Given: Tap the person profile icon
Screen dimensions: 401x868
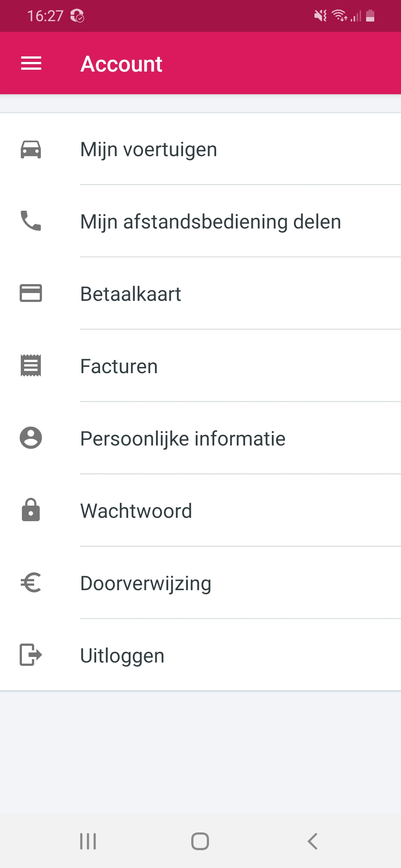Looking at the screenshot, I should (31, 438).
